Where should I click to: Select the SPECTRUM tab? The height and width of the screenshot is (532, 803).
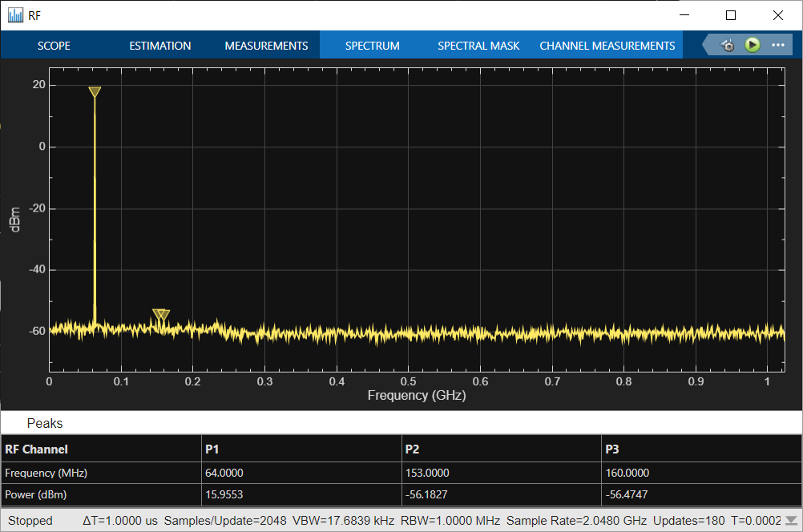click(x=372, y=46)
